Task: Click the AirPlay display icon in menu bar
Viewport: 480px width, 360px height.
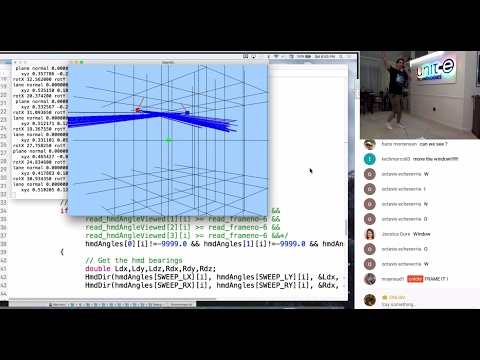Action: coord(253,57)
